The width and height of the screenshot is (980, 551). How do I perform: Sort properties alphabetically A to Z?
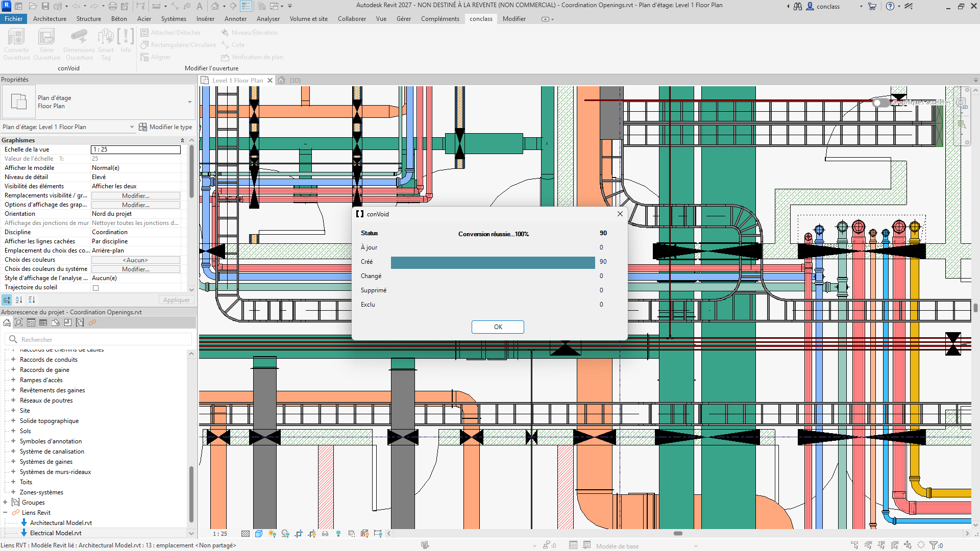point(19,300)
